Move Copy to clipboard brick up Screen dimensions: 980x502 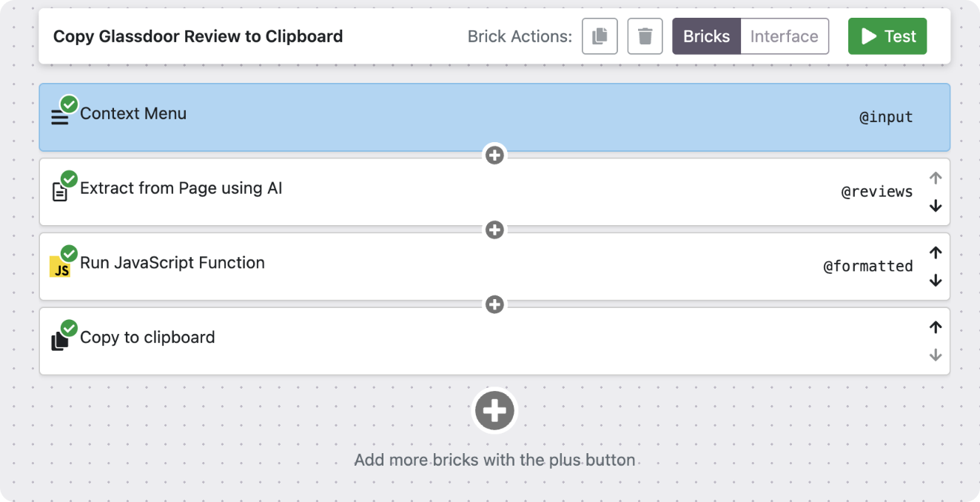point(936,327)
